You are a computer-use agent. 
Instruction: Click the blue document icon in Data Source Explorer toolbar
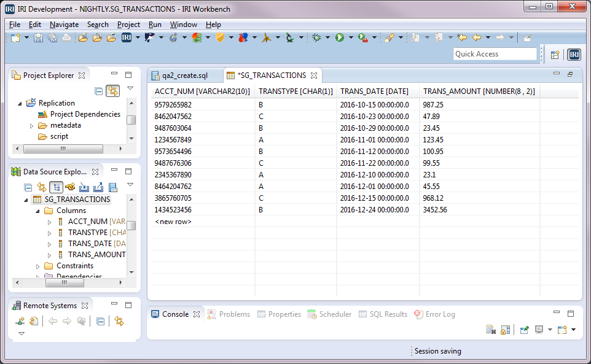[x=112, y=187]
